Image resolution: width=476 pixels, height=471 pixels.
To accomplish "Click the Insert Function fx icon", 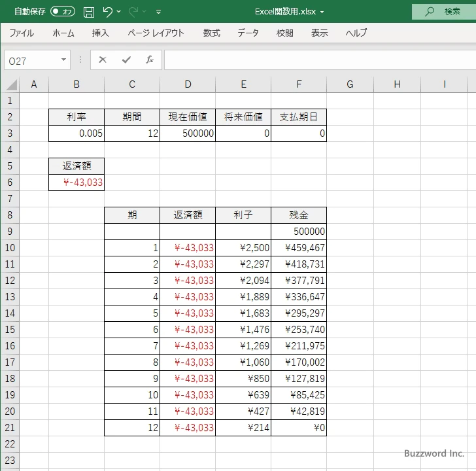I will point(149,60).
